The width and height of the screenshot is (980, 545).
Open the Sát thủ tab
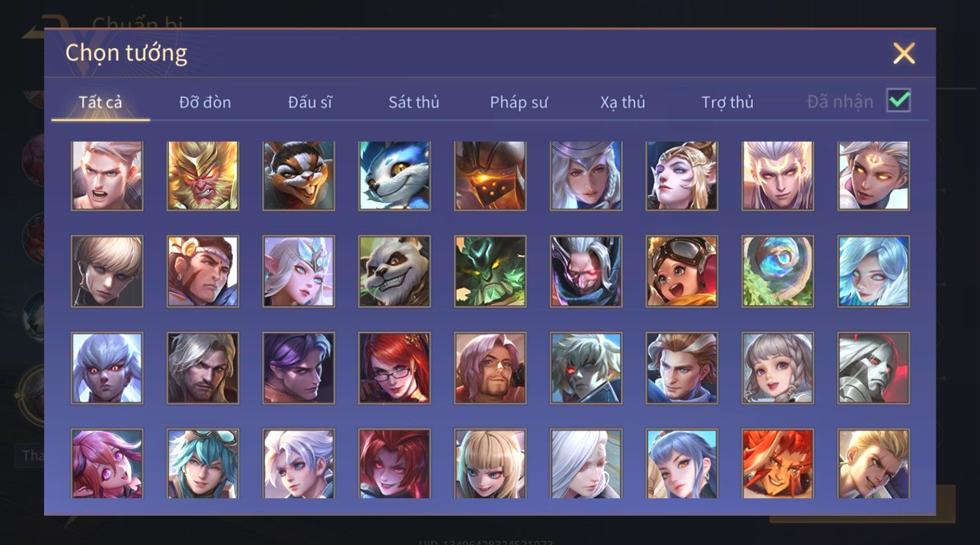pyautogui.click(x=414, y=102)
